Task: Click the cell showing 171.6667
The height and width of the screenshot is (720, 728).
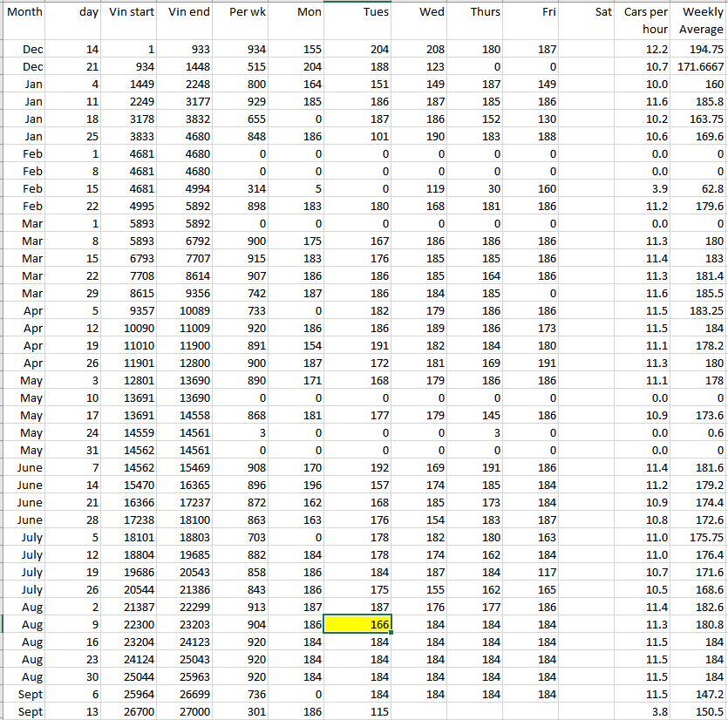Action: 700,67
